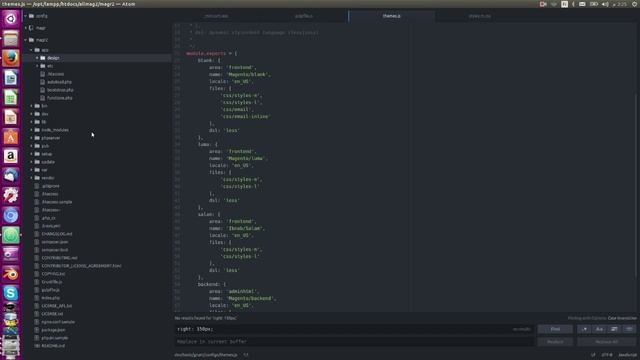Click the UTF-8 encoding in status bar
The width and height of the screenshot is (640, 360).
tap(607, 355)
